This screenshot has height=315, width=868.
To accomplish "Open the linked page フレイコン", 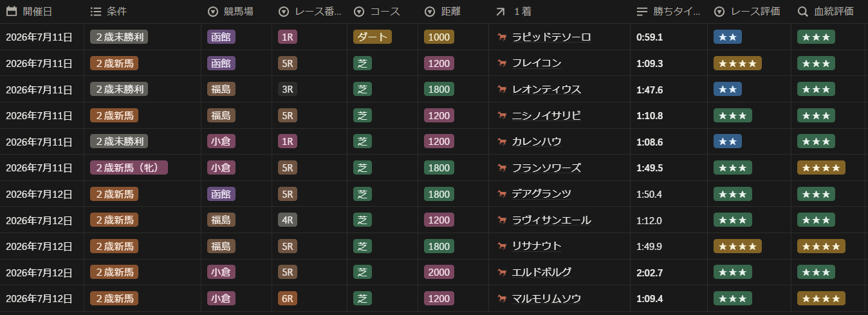I will coord(537,63).
